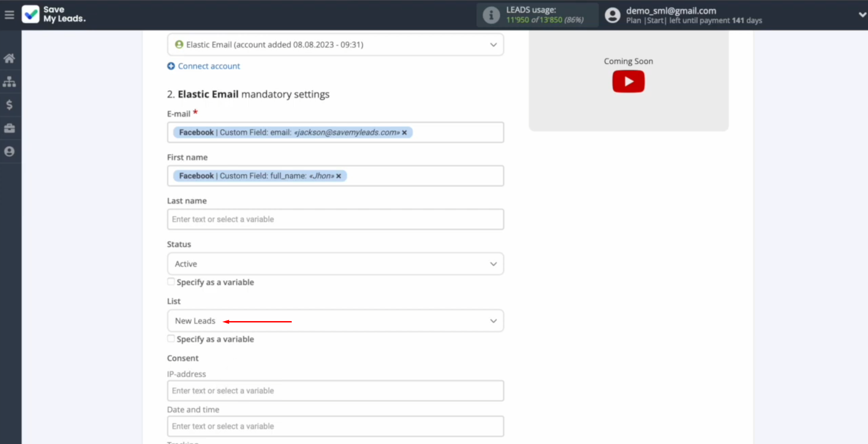
Task: Click the Facebook email variable chip
Action: [292, 132]
